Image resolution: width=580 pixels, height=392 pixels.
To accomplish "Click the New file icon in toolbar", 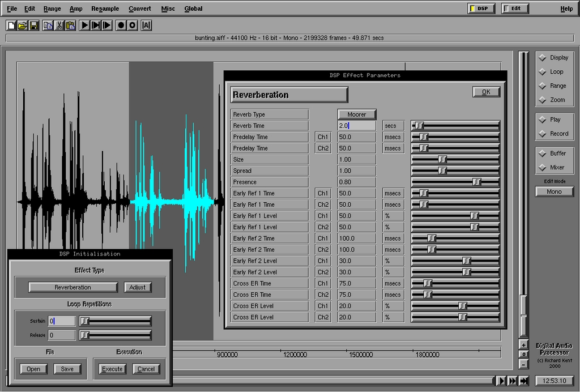I will point(11,25).
